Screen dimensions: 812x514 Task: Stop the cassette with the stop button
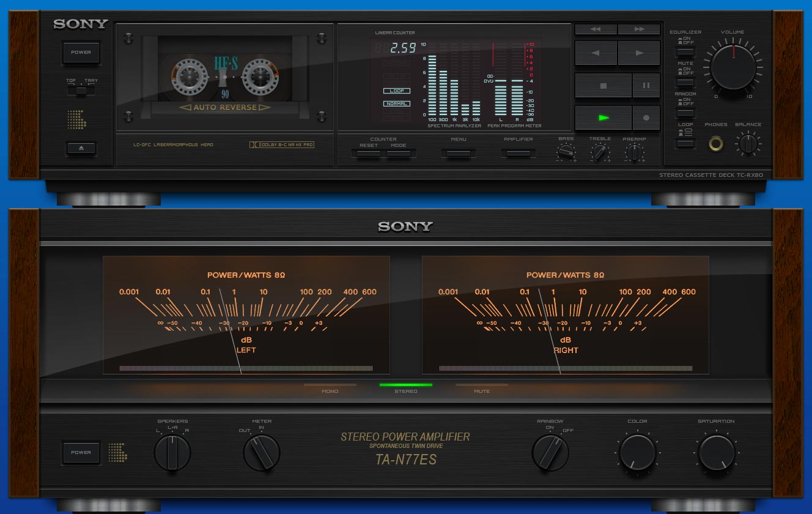tap(603, 86)
